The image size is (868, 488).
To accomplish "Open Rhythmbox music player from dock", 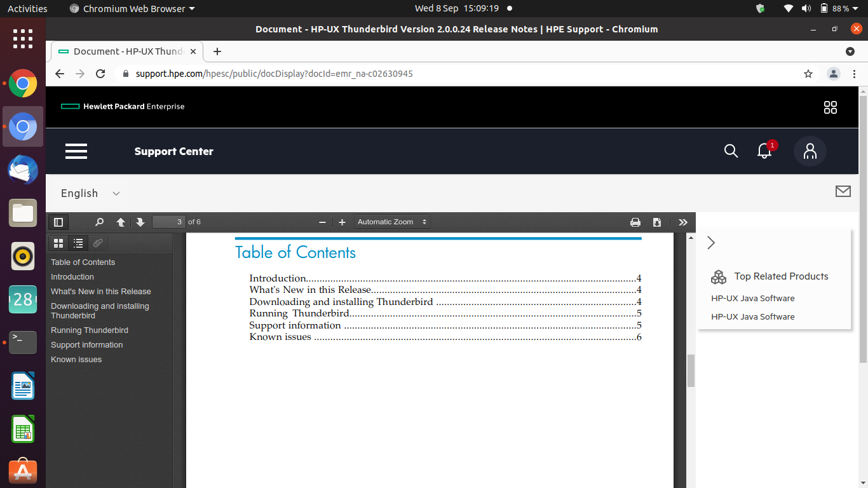I will click(23, 256).
